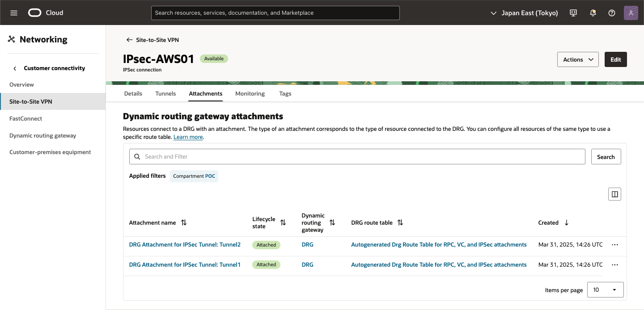Click the Compartment POC filter chip
644x310 pixels.
(x=194, y=176)
